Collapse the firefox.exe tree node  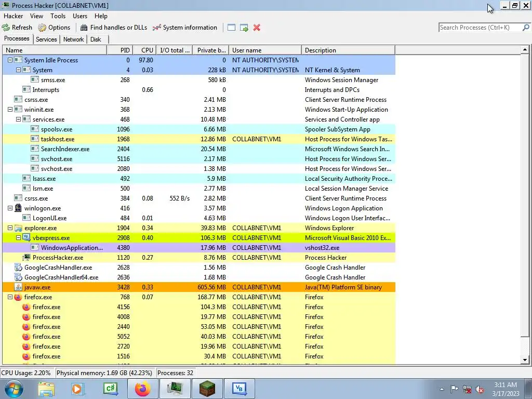tap(10, 297)
